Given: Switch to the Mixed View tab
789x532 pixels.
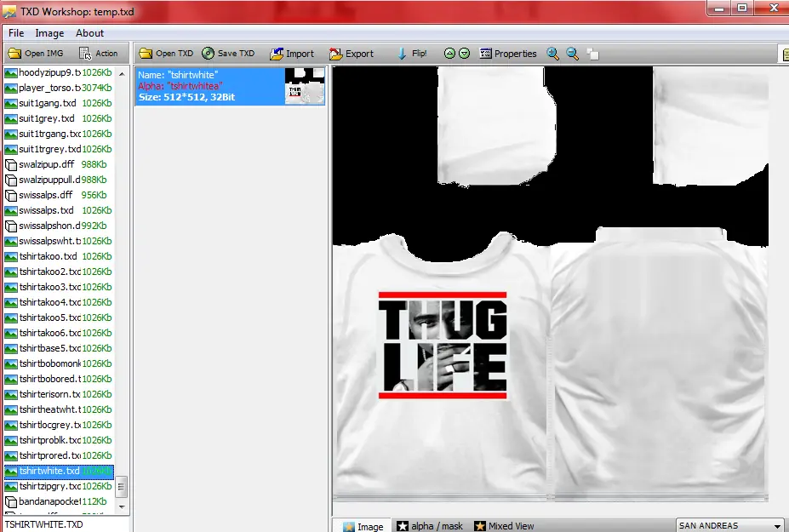Looking at the screenshot, I should click(x=504, y=526).
